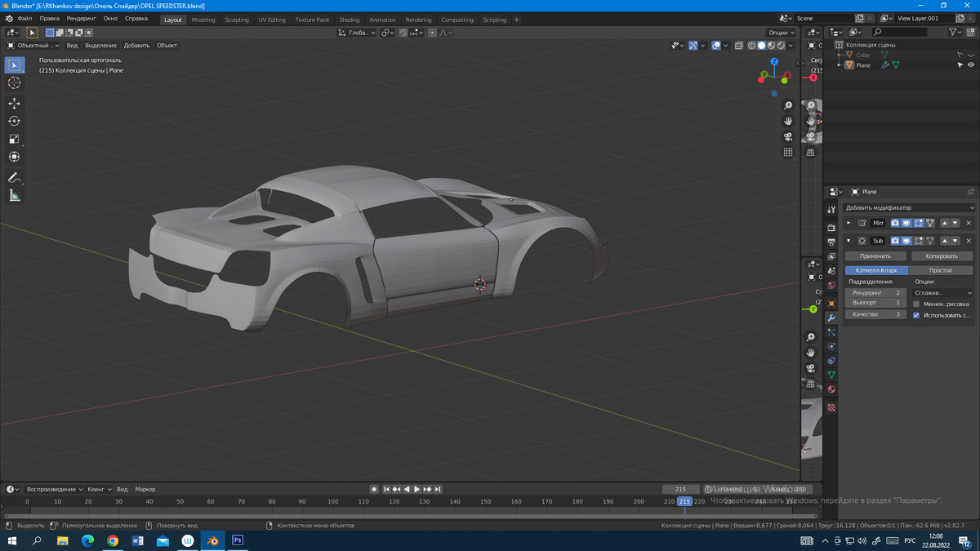Toggle Subdivision modifier viewport display icon
980x551 pixels.
(x=906, y=241)
